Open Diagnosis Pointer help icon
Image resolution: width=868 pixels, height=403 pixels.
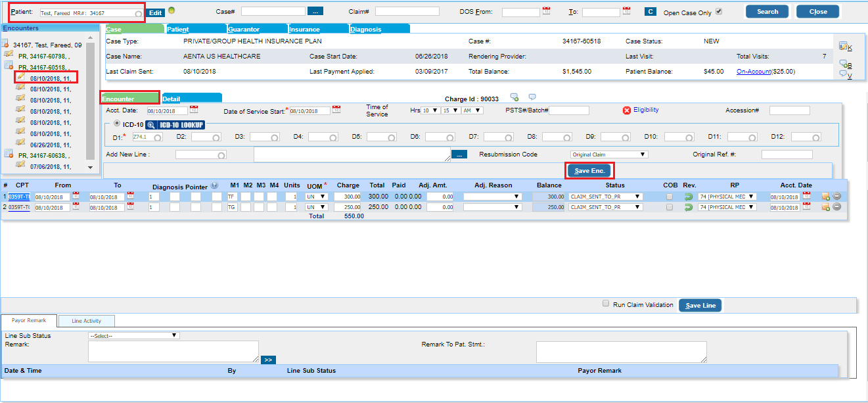214,185
